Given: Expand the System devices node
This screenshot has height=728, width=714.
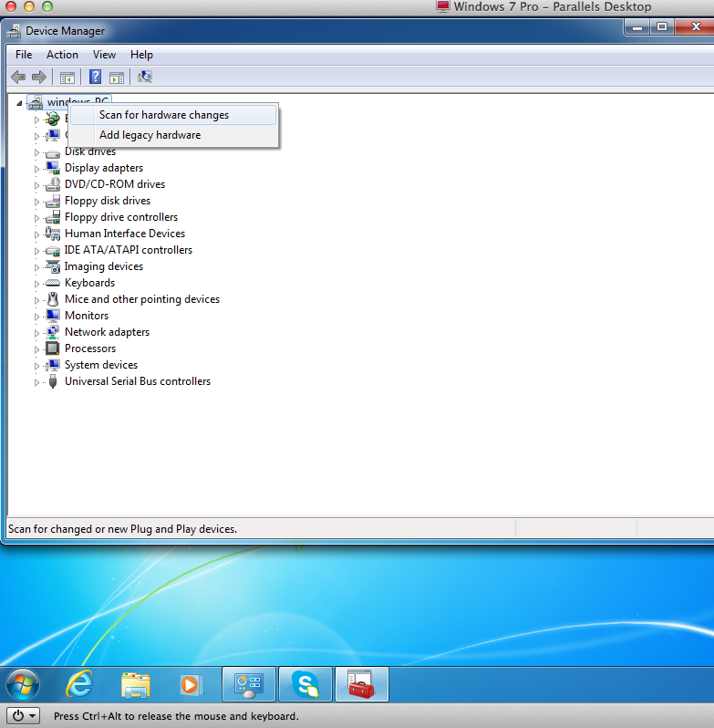Looking at the screenshot, I should 36,366.
